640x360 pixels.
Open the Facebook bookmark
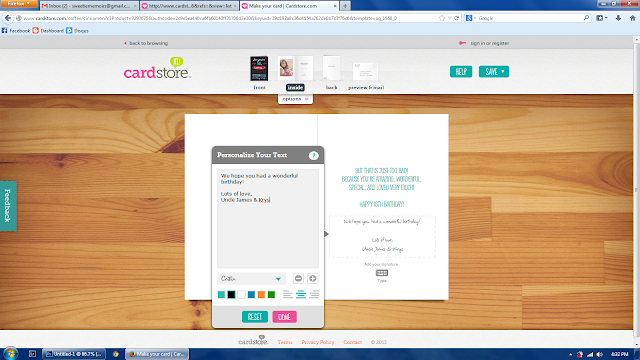16,31
